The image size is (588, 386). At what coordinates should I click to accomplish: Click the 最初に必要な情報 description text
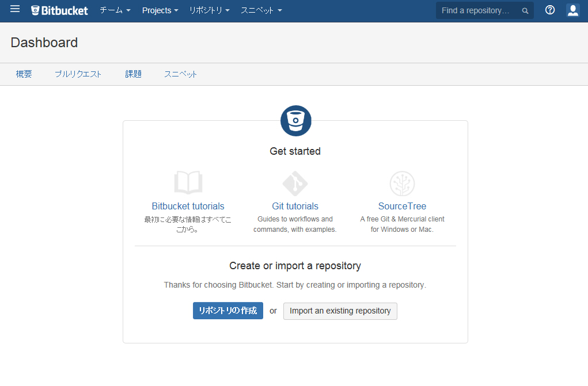click(x=188, y=224)
